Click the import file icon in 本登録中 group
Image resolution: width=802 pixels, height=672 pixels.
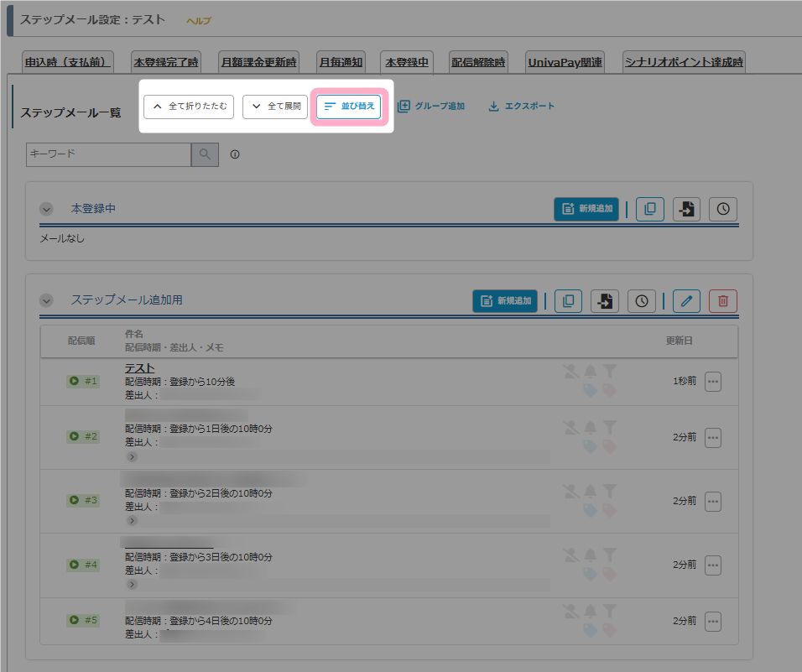coord(687,209)
